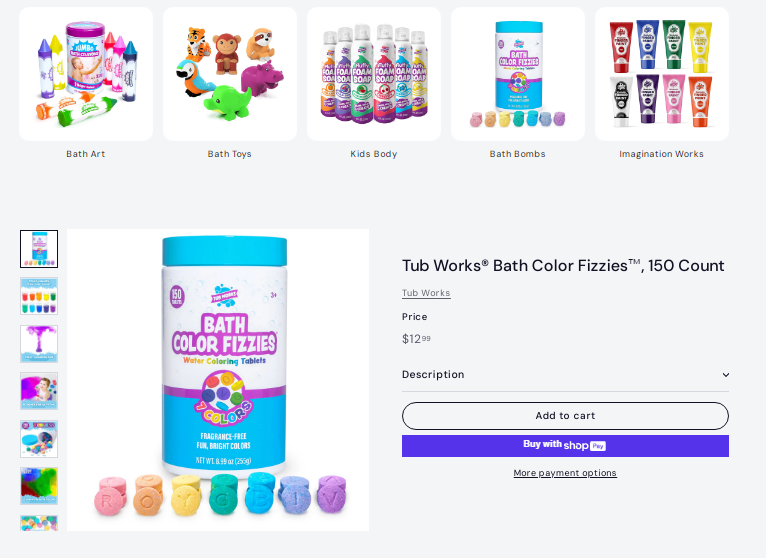Select the first product thumbnail of the canister
The height and width of the screenshot is (558, 766).
pos(39,249)
